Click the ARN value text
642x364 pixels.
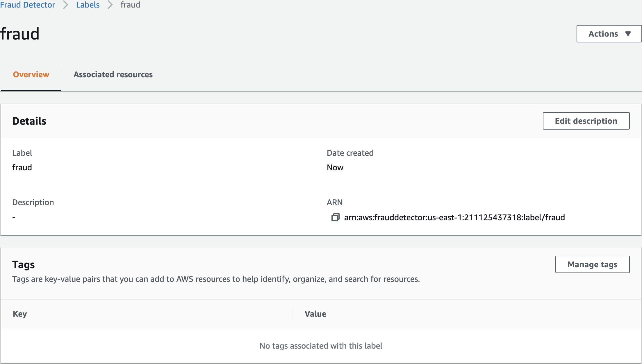454,217
